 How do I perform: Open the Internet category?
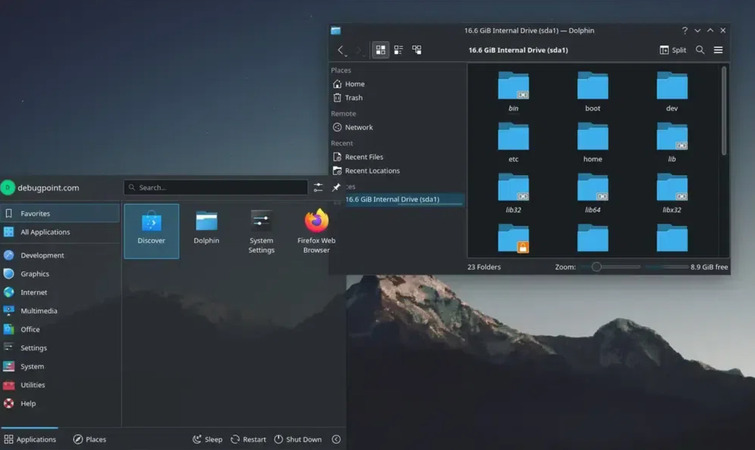60,292
